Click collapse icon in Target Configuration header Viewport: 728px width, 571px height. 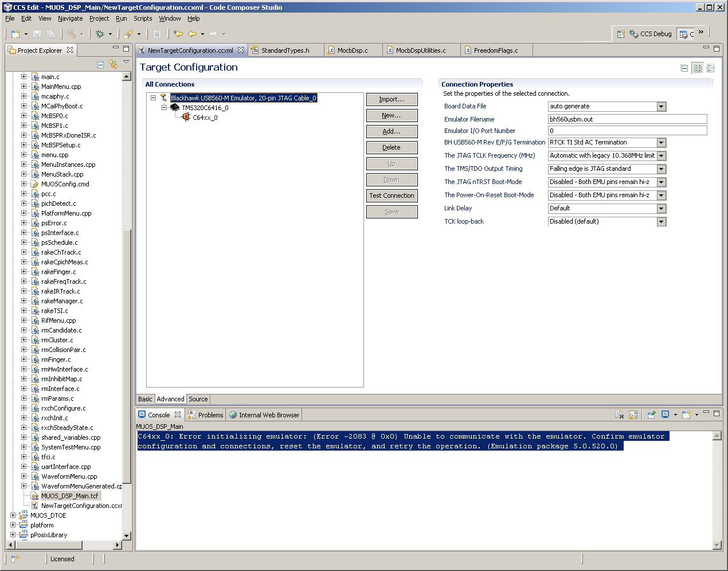click(x=684, y=68)
